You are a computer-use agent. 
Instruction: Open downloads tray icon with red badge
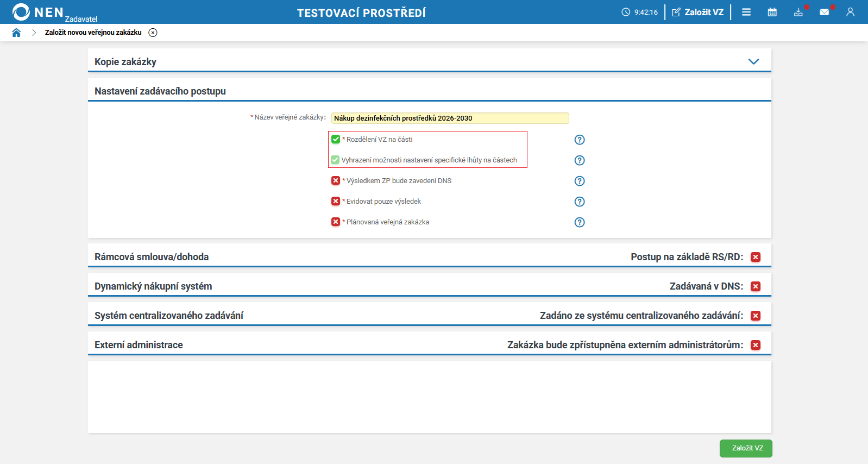798,12
